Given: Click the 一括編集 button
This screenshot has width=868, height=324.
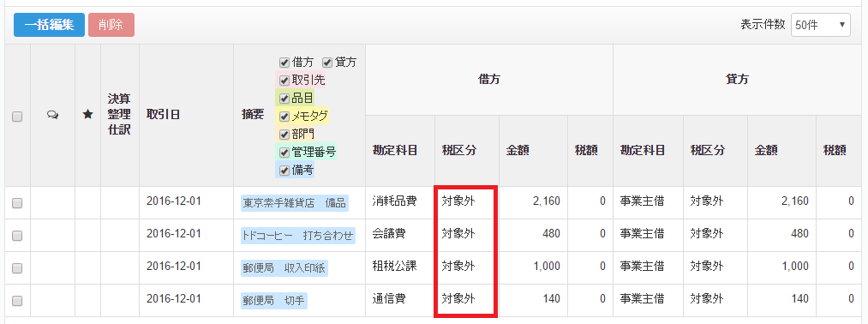Looking at the screenshot, I should (x=49, y=25).
